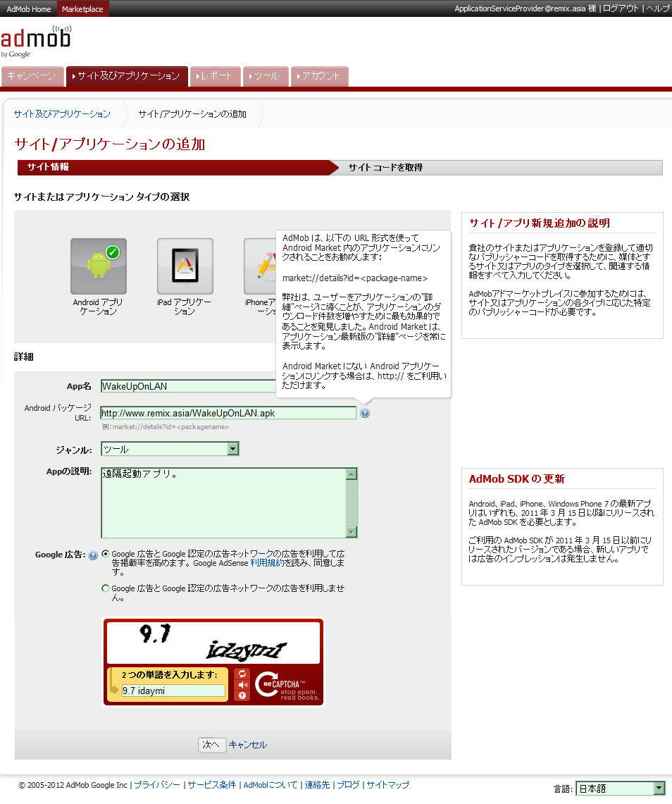Viewport: 672px width, 804px height.
Task: Click the Appの説明 text area
Action: tap(223, 502)
